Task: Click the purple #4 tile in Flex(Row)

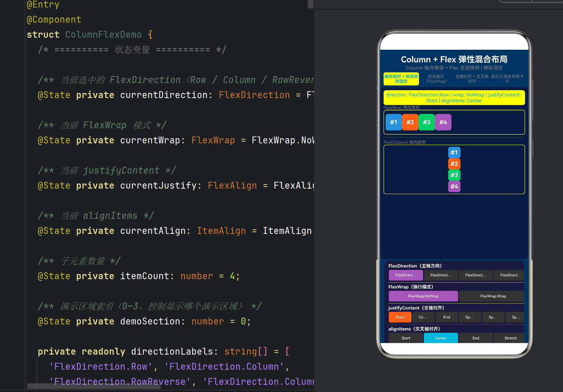Action: [x=443, y=122]
